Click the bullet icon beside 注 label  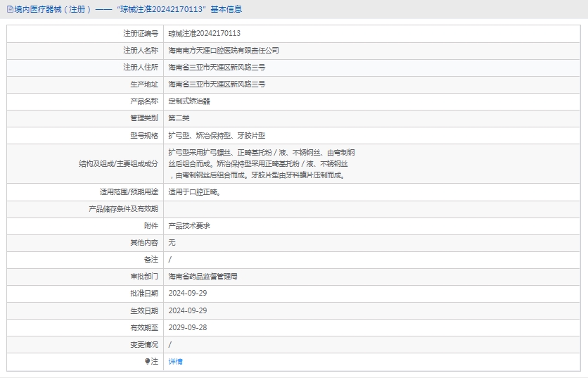pos(147,361)
